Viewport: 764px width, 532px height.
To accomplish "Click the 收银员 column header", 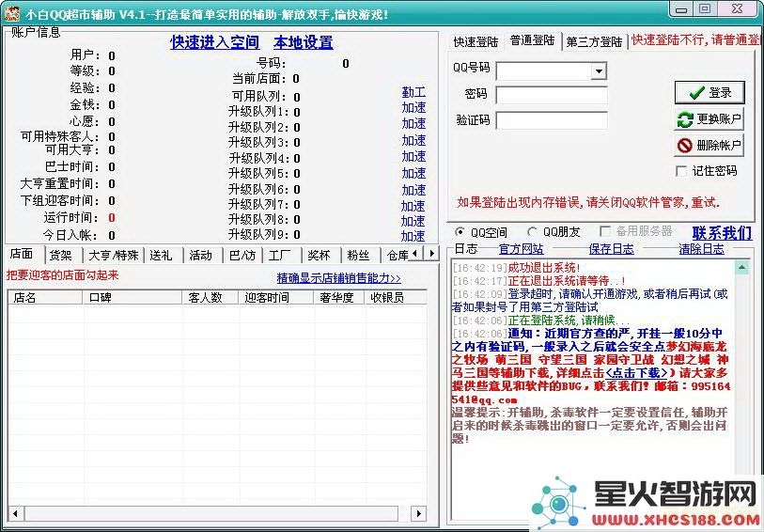I will pyautogui.click(x=397, y=298).
